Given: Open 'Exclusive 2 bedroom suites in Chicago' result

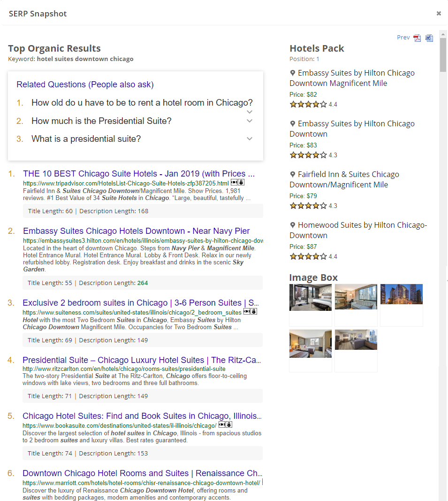Looking at the screenshot, I should [x=141, y=302].
